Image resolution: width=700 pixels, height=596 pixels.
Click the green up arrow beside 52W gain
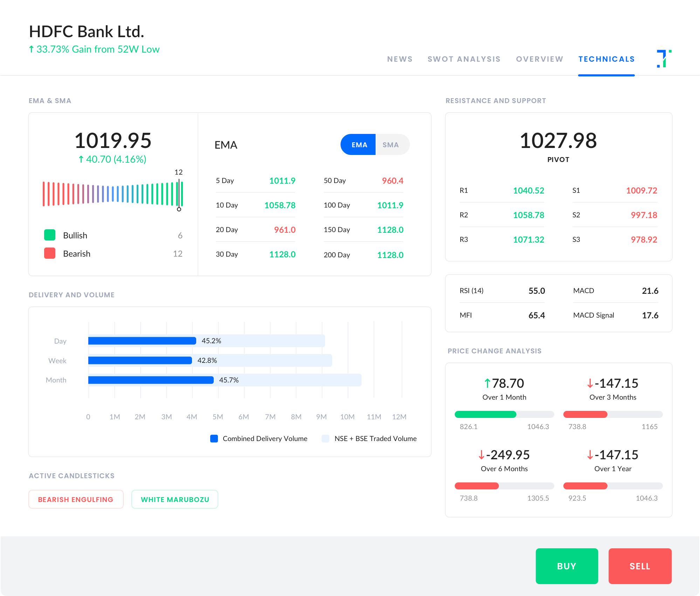(x=32, y=49)
